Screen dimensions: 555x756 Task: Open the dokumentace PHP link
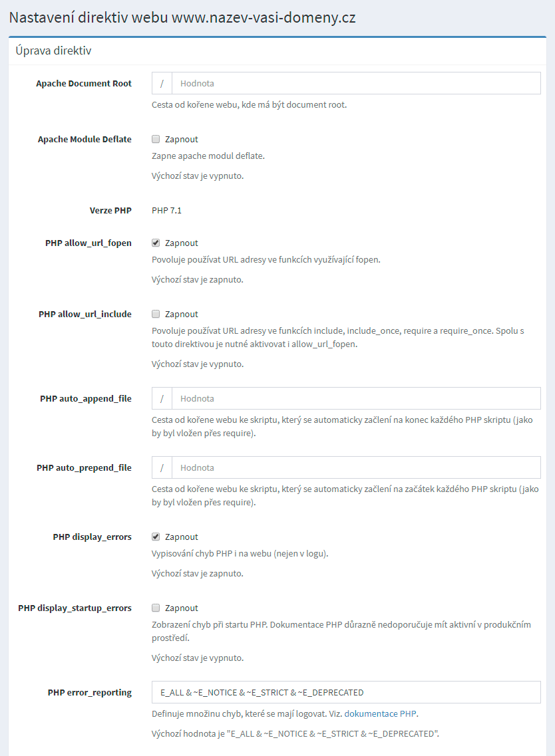tap(381, 714)
